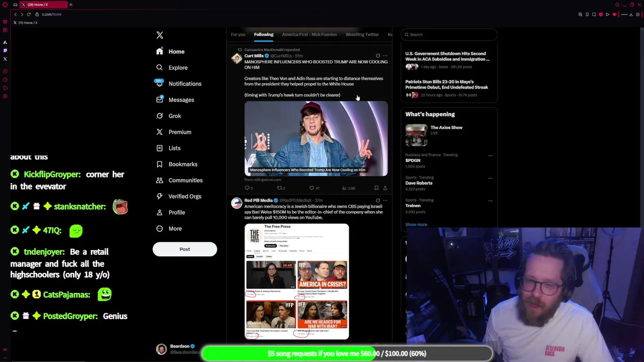
Task: Click the x.com/home address bar
Action: click(x=51, y=14)
